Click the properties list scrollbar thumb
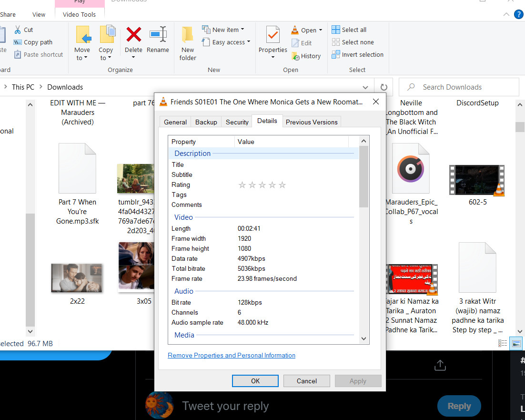Viewport: 525px width, 420px height. coord(363,176)
